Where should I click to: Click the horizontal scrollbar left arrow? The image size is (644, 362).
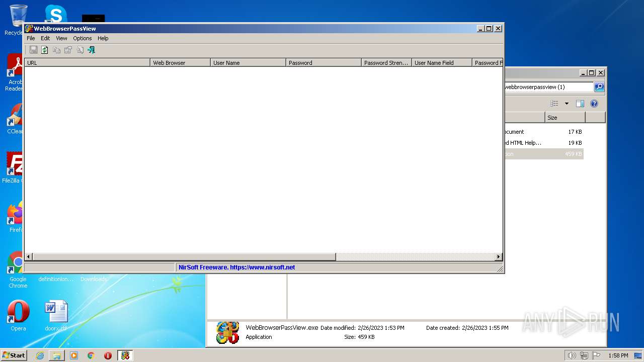point(29,257)
